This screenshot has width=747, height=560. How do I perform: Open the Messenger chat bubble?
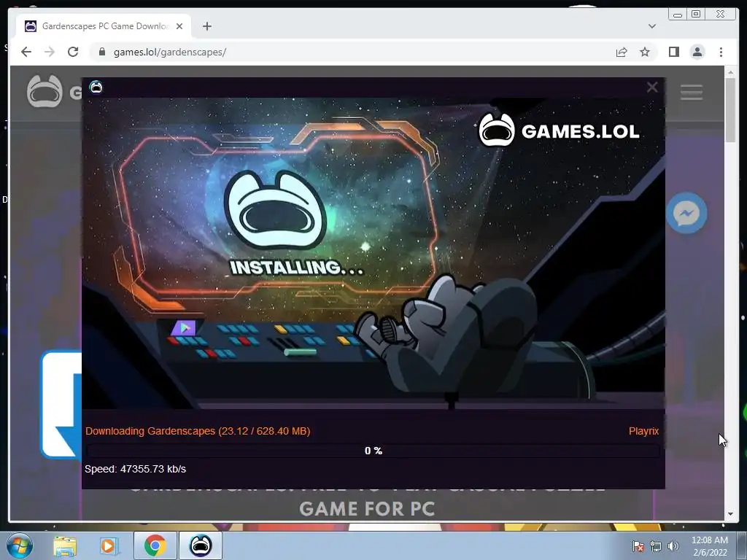[686, 213]
